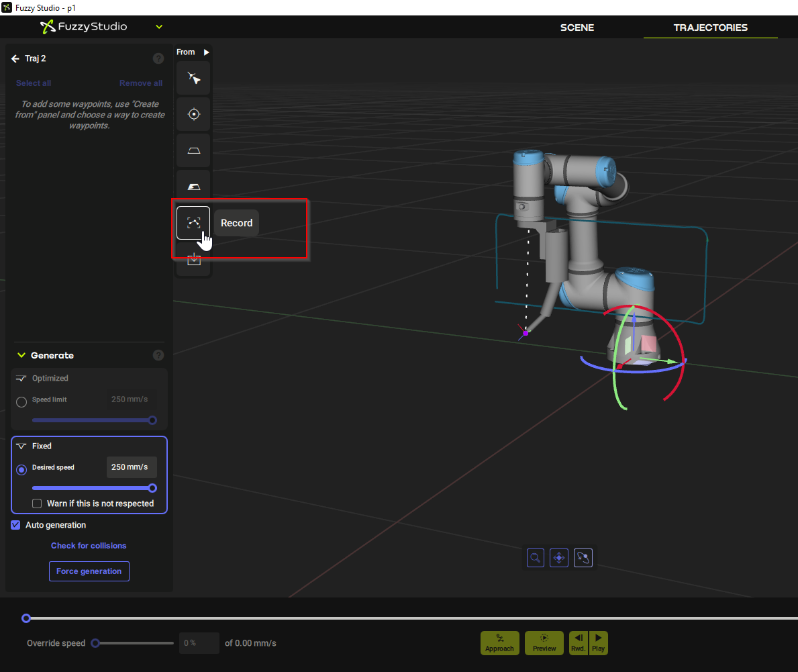
Task: Click the import waypoints icon below Record
Action: click(193, 260)
